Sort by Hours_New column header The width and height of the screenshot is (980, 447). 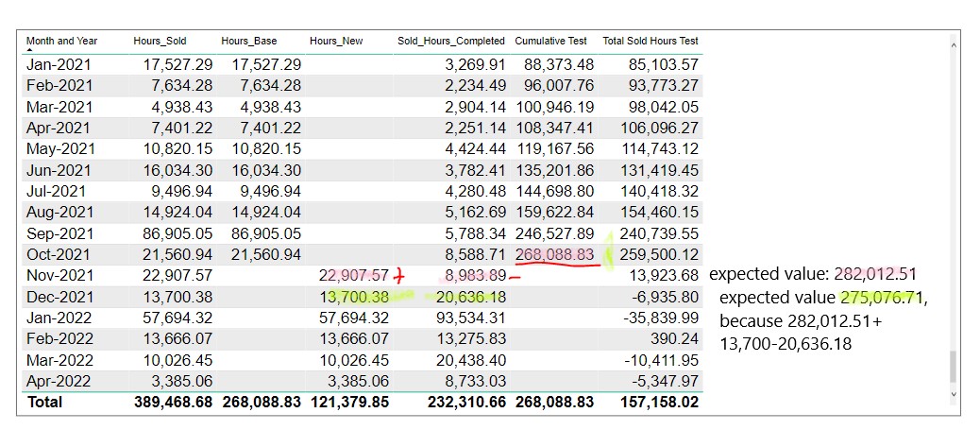(336, 42)
